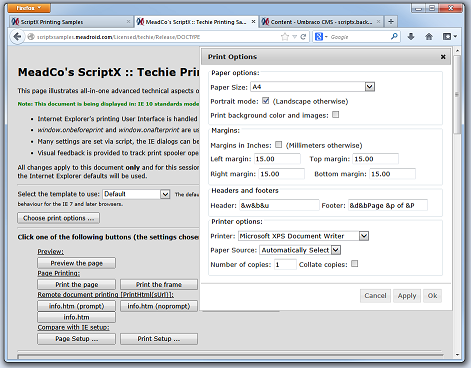
Task: Expand the Paper Size dropdown
Action: (x=369, y=87)
